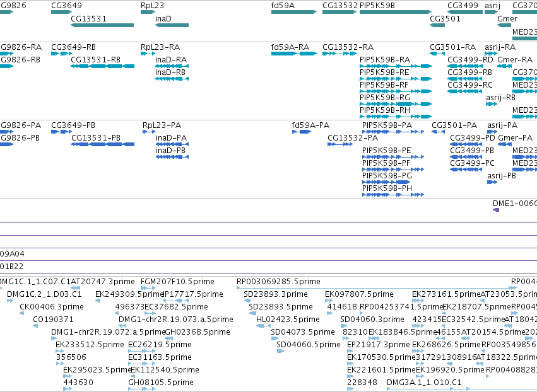The image size is (537, 392).
Task: Select the DME1-006 purple feature
Action: [x=496, y=210]
